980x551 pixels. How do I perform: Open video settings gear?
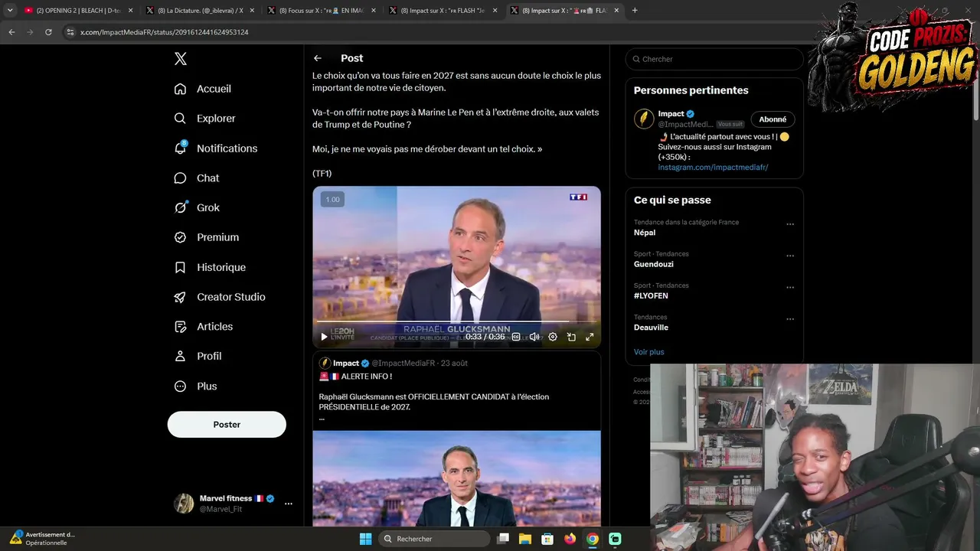click(553, 337)
